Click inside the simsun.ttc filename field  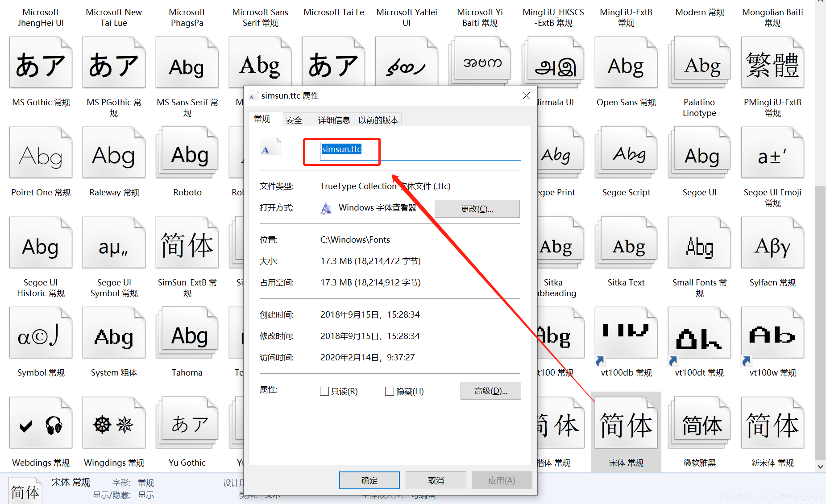coord(419,151)
